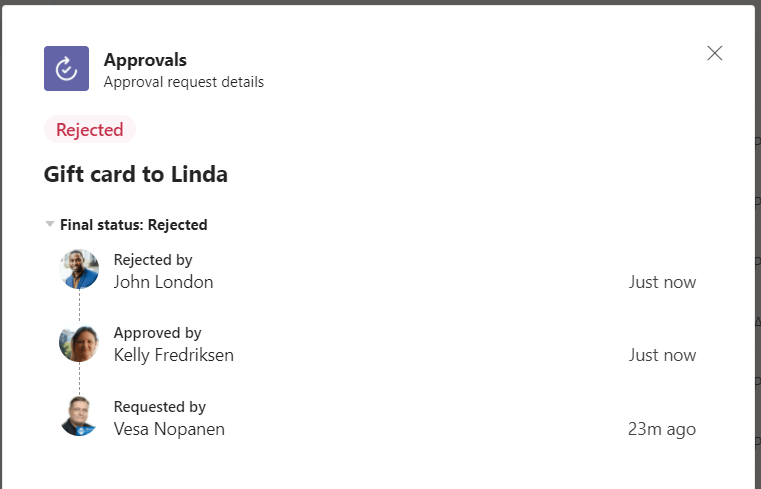This screenshot has height=489, width=761.
Task: Collapse the Final status: Rejected section
Action: 50,225
